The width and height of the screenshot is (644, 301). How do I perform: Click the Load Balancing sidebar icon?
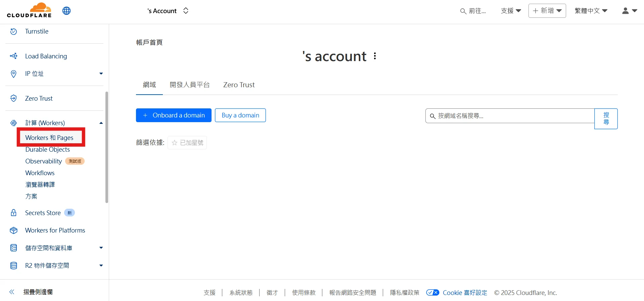[x=13, y=56]
